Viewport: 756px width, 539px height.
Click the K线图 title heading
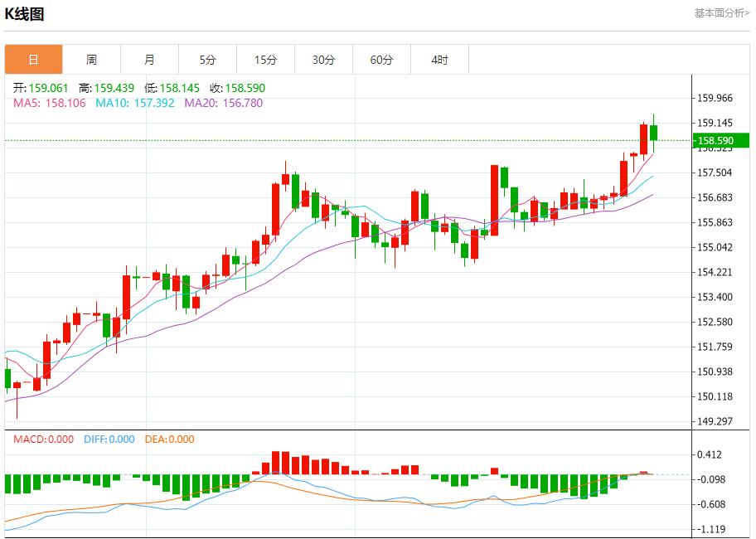pyautogui.click(x=25, y=14)
